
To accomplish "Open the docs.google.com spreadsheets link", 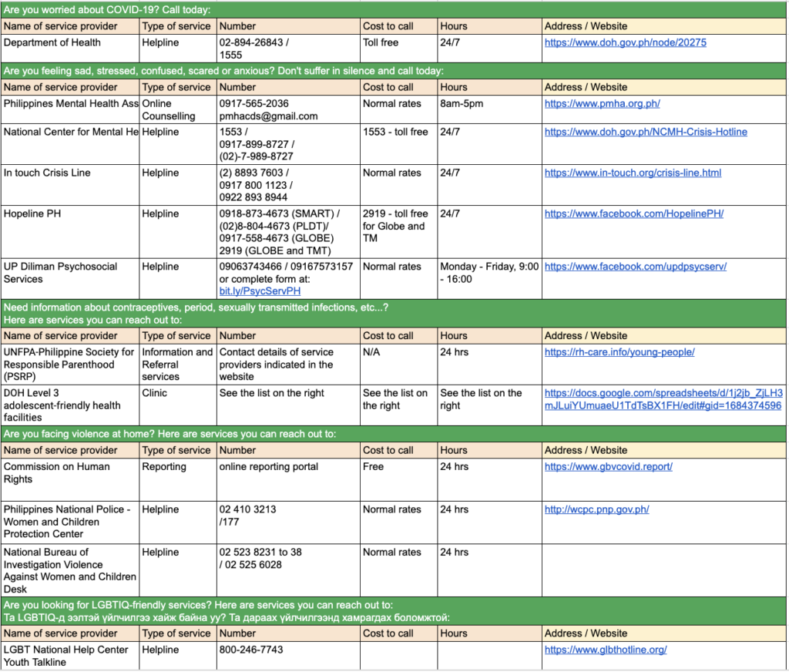I will pyautogui.click(x=663, y=399).
